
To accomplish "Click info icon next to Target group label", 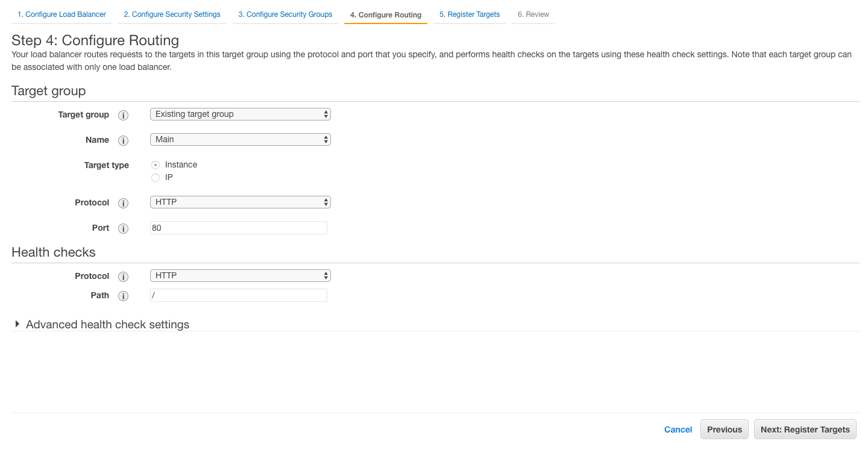I will (x=123, y=115).
